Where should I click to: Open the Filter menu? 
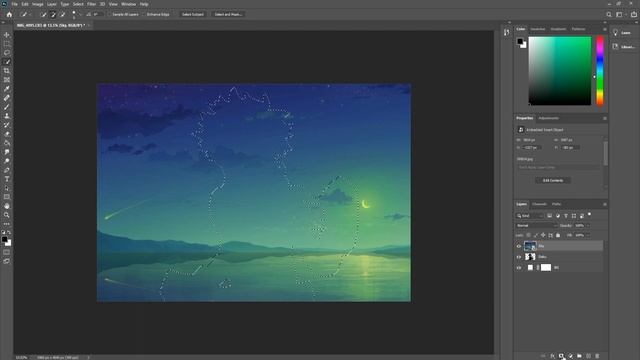pyautogui.click(x=91, y=4)
